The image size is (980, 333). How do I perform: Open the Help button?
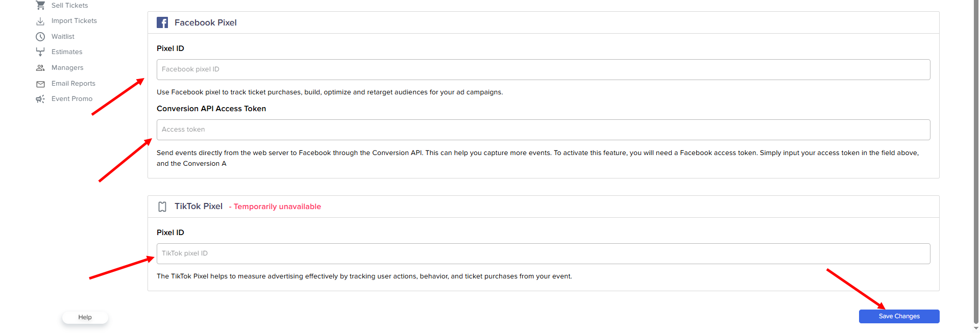point(85,317)
